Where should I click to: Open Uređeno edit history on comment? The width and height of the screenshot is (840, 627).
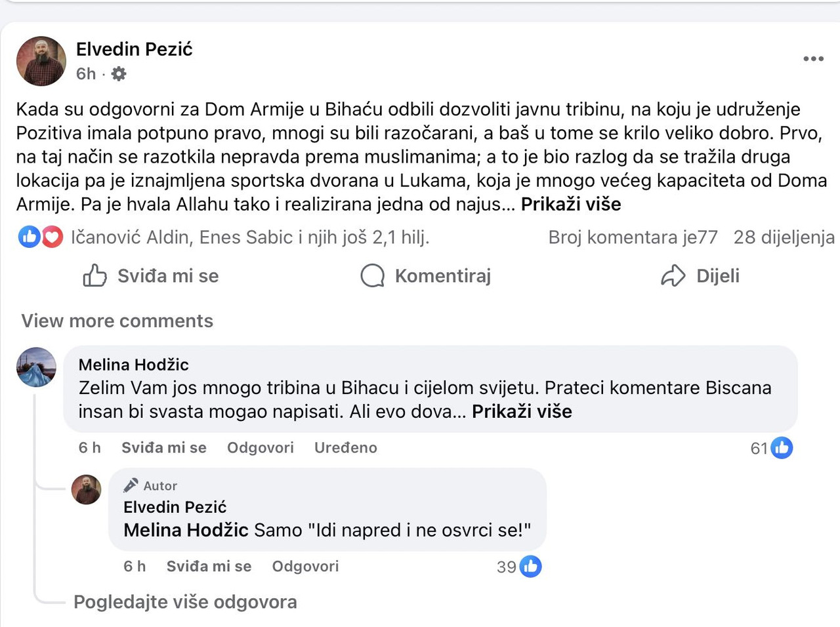pyautogui.click(x=346, y=448)
